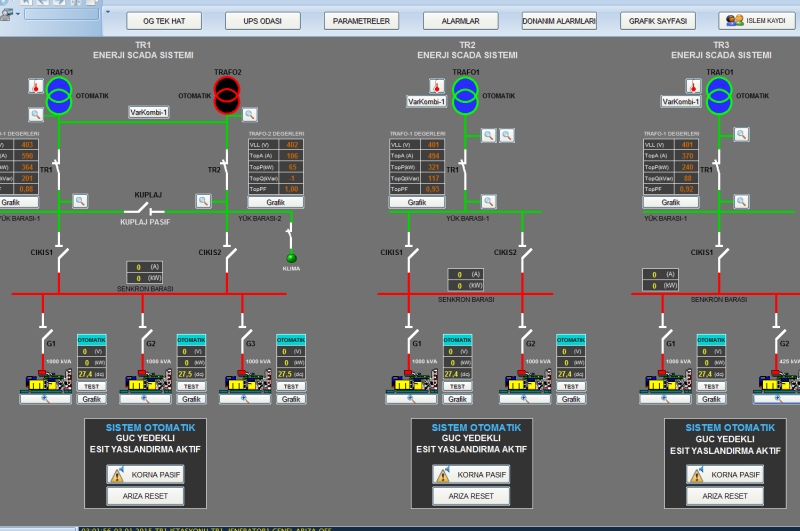Select TopP value 240 in TR3 panel
This screenshot has width=800, height=531.
tap(687, 167)
